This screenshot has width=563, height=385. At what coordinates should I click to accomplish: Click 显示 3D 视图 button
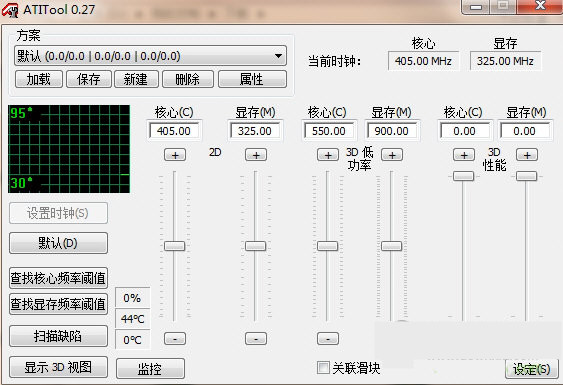pos(58,367)
